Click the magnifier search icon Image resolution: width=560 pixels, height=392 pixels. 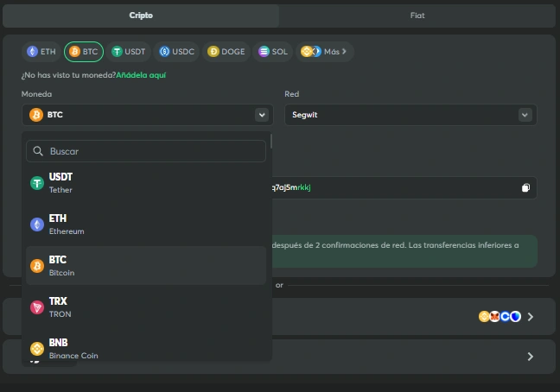38,151
